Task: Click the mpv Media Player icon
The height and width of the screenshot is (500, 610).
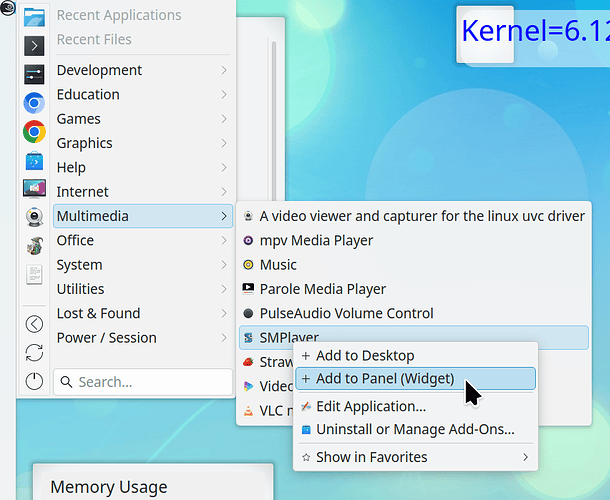Action: [x=248, y=240]
